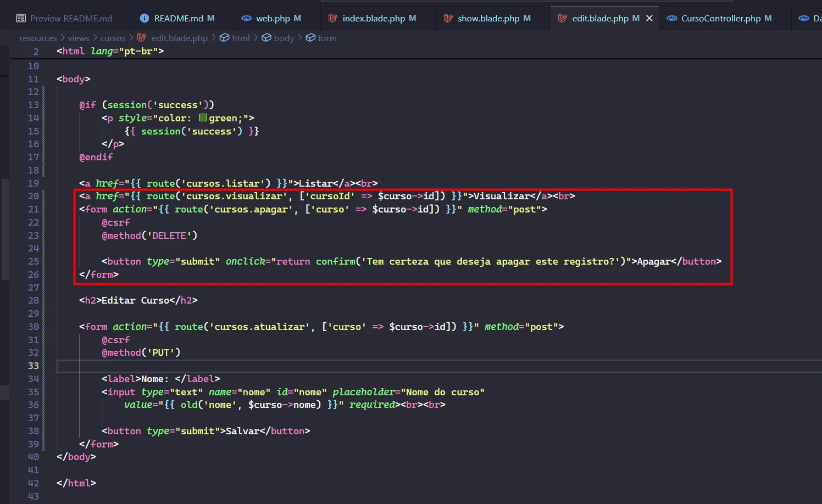Open the 'body' breadcrumb symbol list
This screenshot has width=822, height=504.
coord(284,38)
